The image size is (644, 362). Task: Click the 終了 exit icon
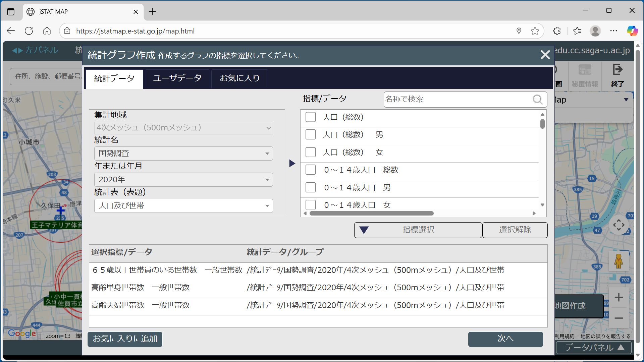[x=617, y=70]
